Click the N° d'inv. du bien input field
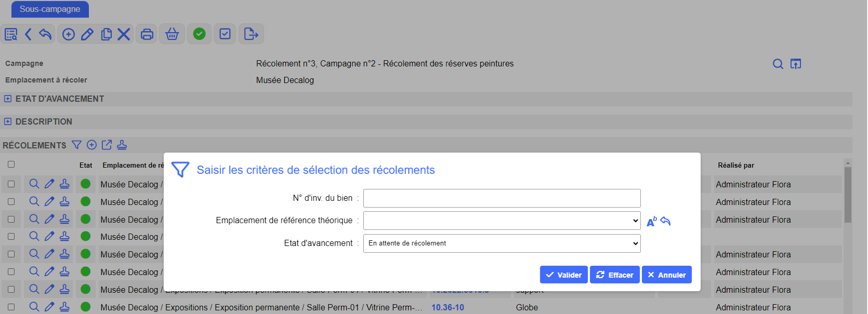The width and height of the screenshot is (868, 314). pos(502,198)
